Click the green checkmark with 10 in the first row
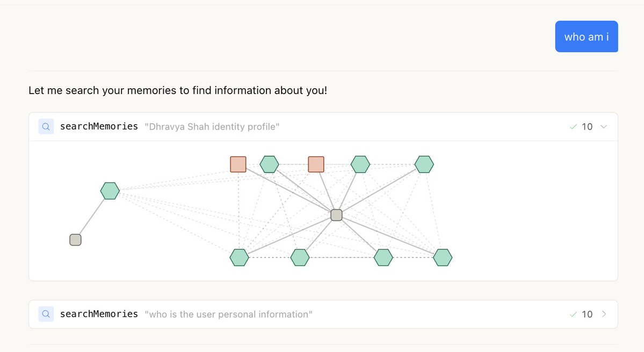 pyautogui.click(x=581, y=126)
